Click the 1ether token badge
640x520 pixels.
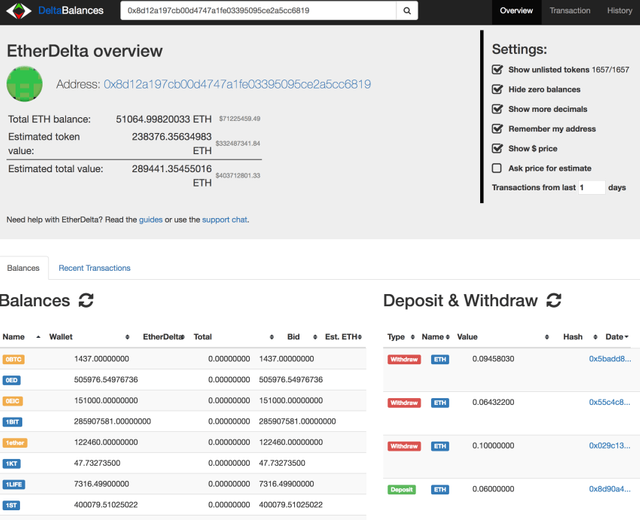(15, 442)
